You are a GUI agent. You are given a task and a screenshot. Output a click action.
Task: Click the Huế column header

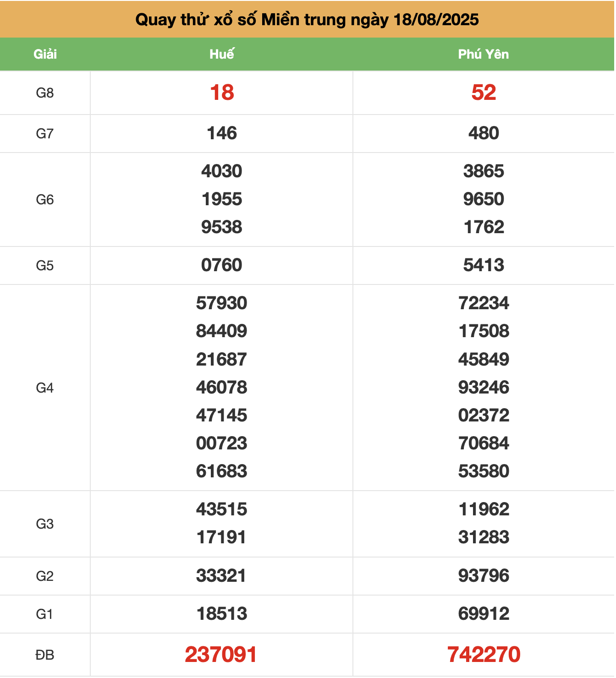pyautogui.click(x=222, y=54)
